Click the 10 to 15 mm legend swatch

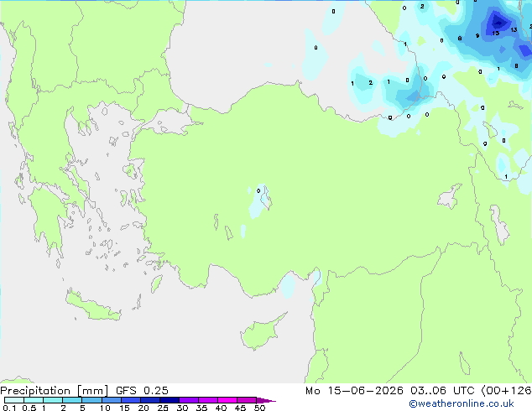click(x=111, y=400)
